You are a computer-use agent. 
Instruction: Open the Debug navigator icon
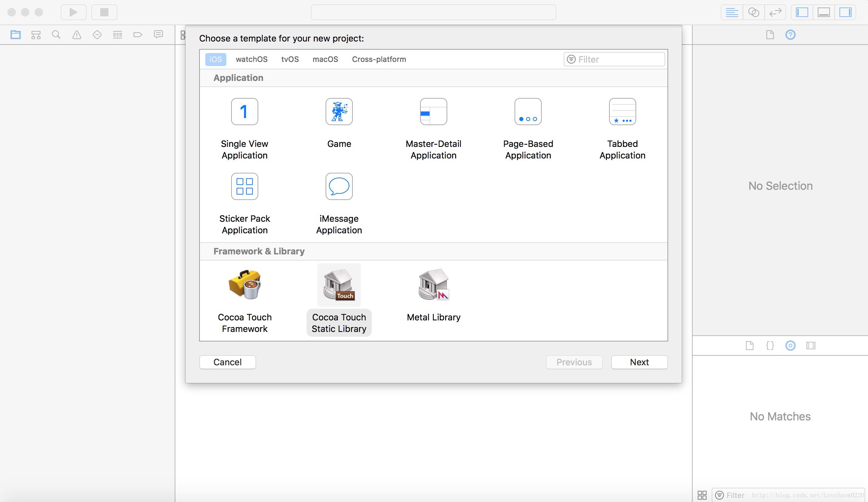tap(118, 34)
